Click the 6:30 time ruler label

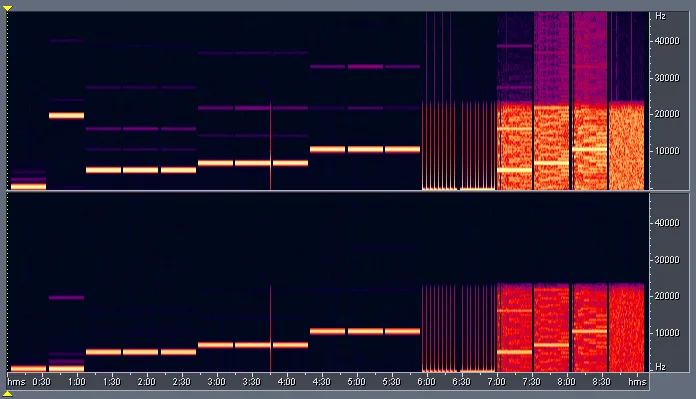(x=461, y=382)
